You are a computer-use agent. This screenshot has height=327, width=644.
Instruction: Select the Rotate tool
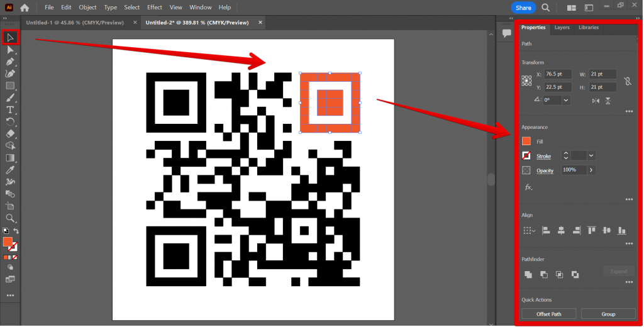click(10, 121)
